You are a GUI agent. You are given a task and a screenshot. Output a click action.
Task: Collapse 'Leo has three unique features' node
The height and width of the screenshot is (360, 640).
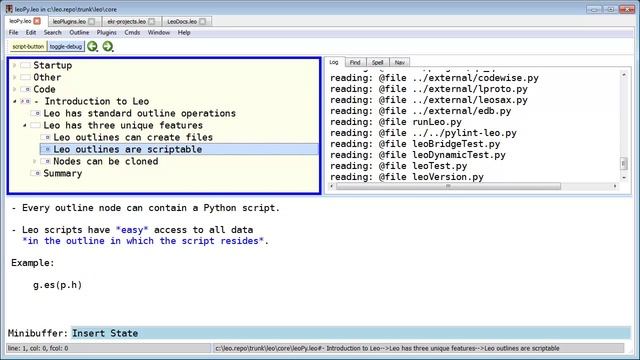[25, 125]
